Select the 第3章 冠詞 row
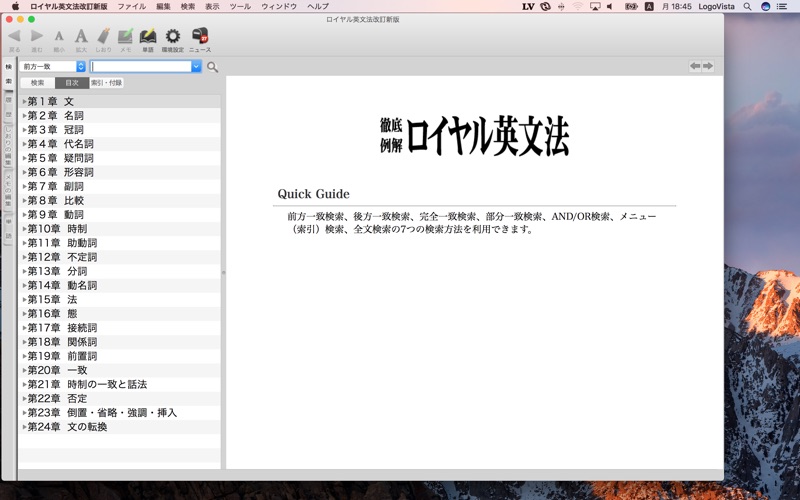 (119, 130)
